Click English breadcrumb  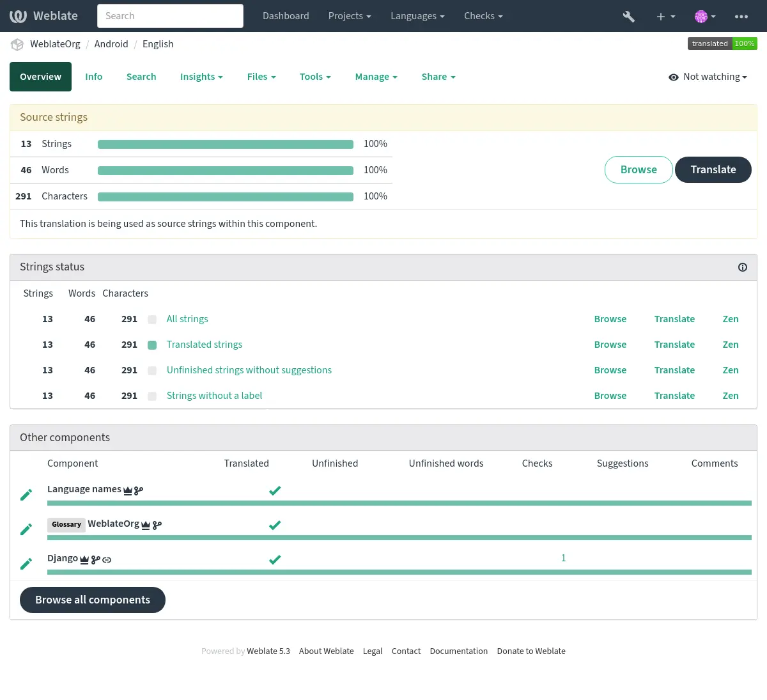[x=158, y=44]
